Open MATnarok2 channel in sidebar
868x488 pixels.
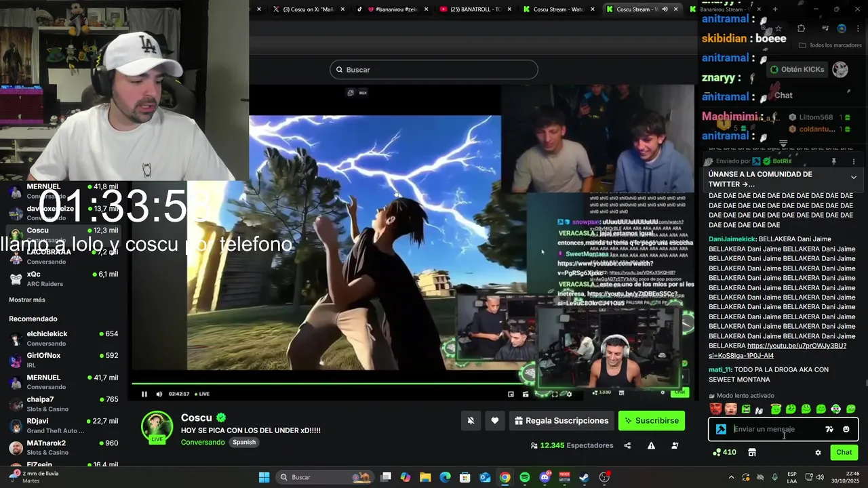[x=64, y=447]
